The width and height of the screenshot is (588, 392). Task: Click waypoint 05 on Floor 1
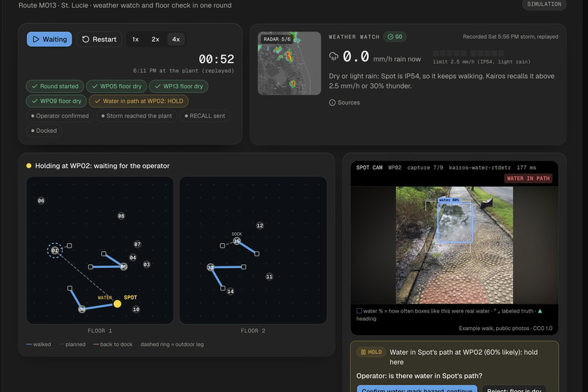[123, 266]
